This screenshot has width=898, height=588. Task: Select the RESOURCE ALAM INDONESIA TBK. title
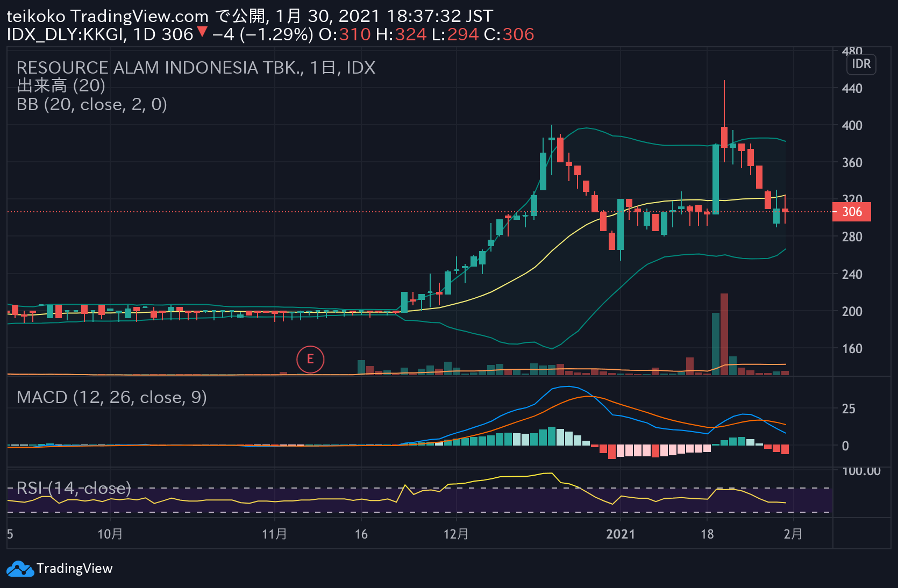pyautogui.click(x=161, y=68)
